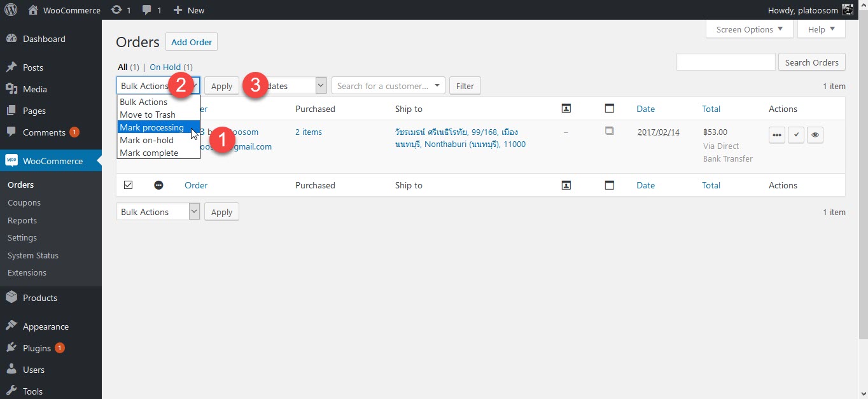868x399 pixels.
Task: Select Mark complete from the dropdown list
Action: (158, 153)
